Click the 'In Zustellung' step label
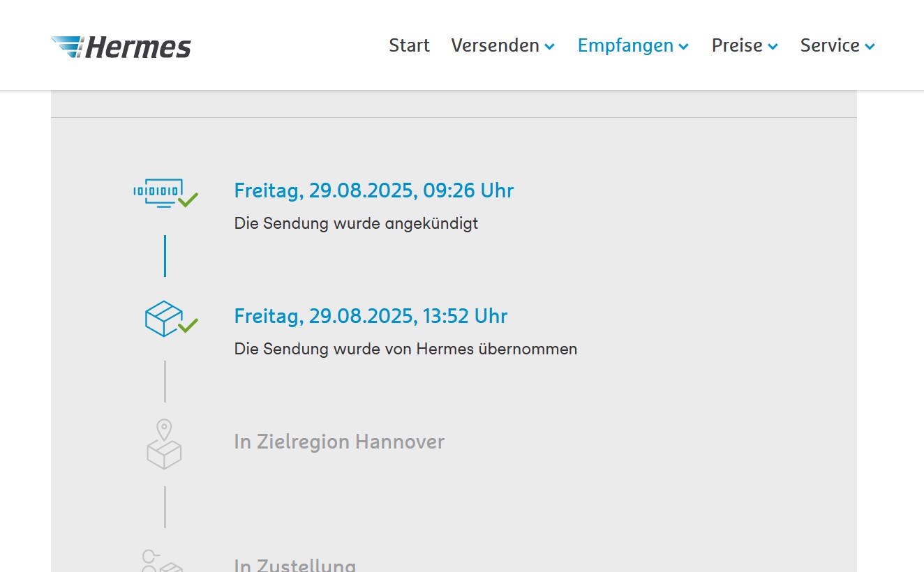 point(295,565)
